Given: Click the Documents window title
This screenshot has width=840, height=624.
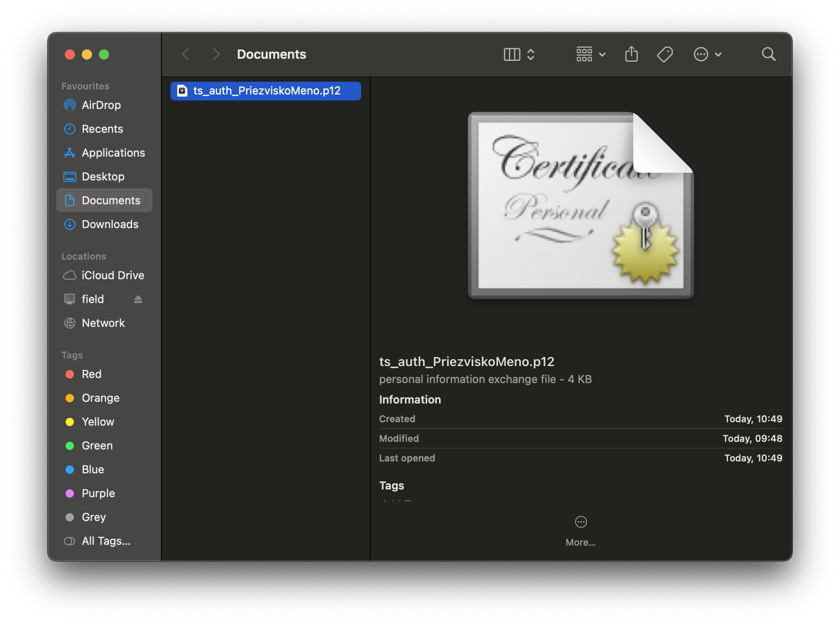Looking at the screenshot, I should 271,54.
